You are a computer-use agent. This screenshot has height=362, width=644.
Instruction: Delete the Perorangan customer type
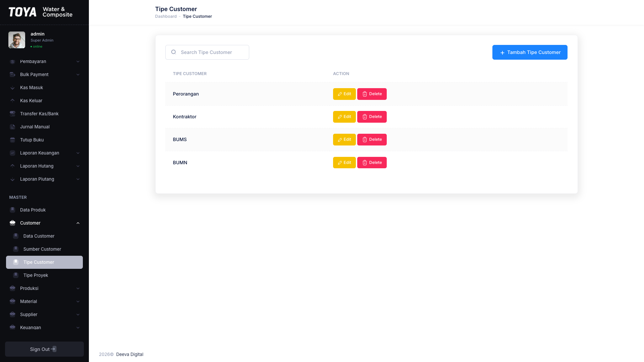(x=372, y=94)
